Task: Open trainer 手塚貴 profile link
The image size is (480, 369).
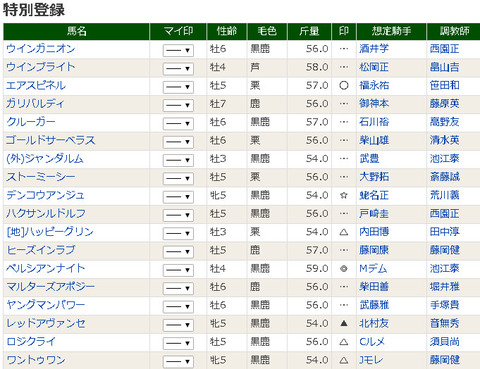Action: coord(444,306)
